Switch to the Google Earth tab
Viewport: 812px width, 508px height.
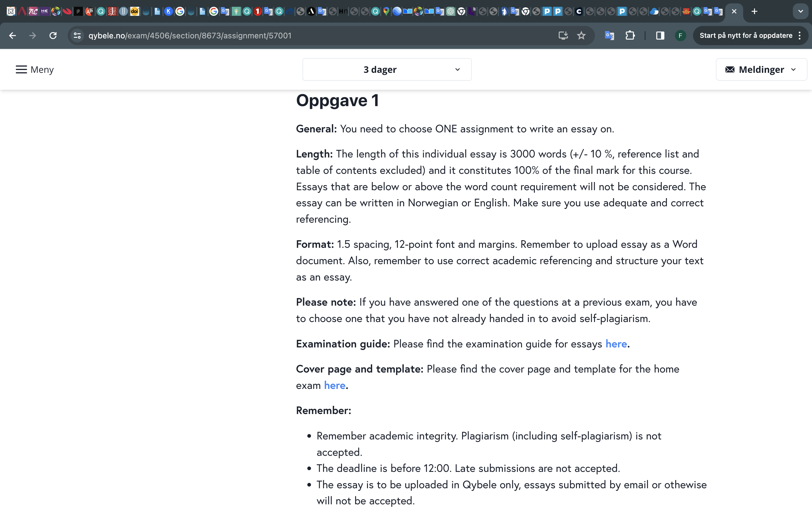click(397, 11)
